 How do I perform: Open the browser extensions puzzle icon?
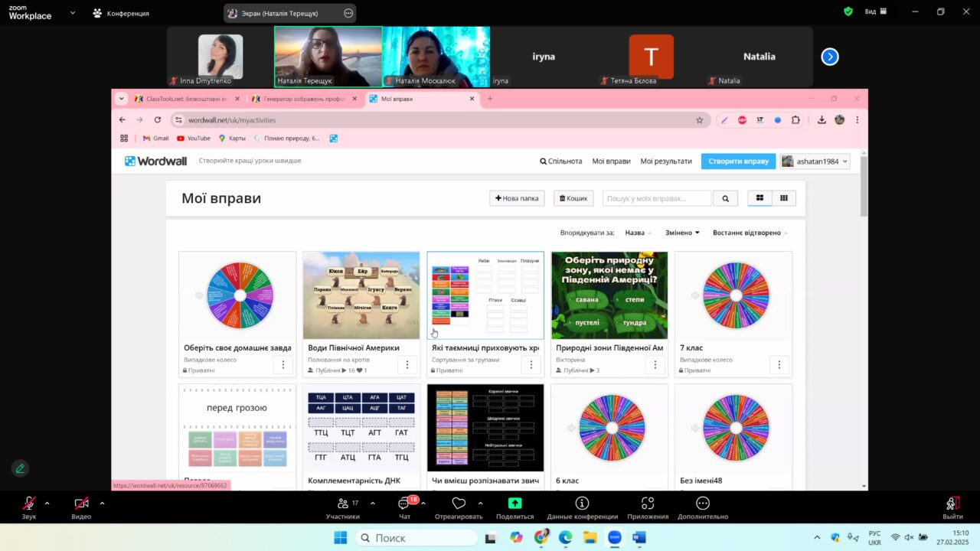click(x=795, y=120)
